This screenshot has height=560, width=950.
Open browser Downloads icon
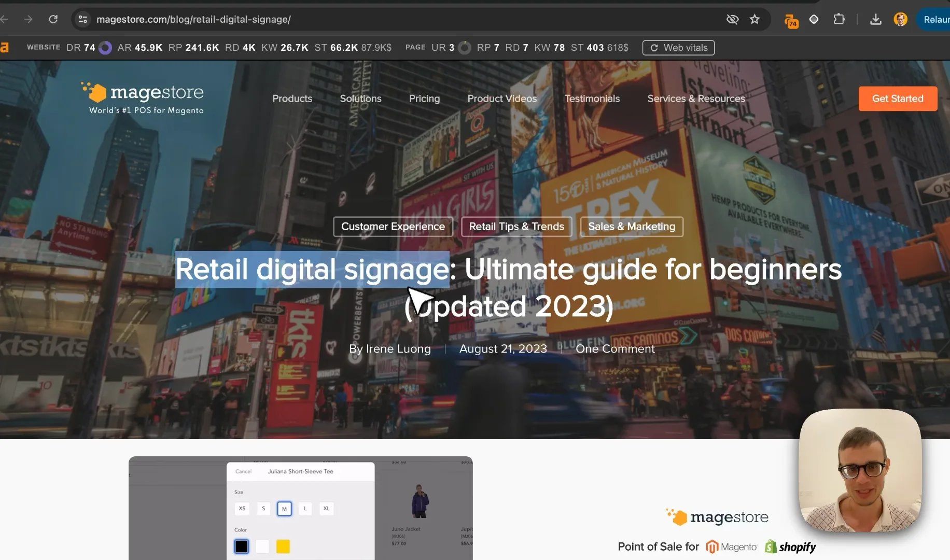(x=875, y=19)
